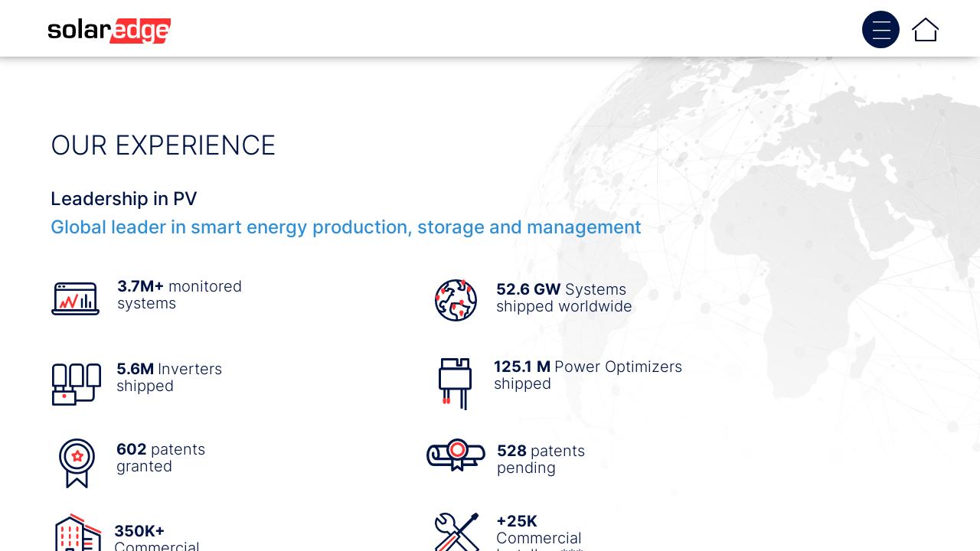Click the inverters shipped icon
The height and width of the screenshot is (551, 980).
click(76, 384)
